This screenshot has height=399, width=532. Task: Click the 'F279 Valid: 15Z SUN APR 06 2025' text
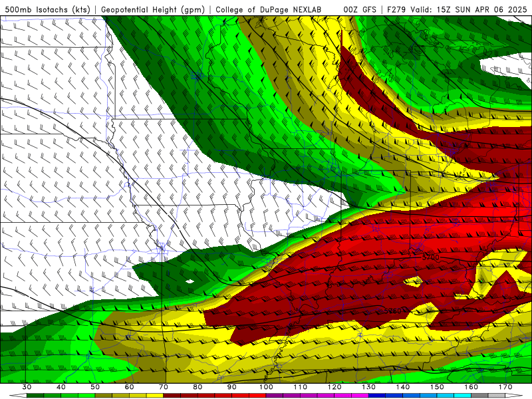[x=459, y=10]
